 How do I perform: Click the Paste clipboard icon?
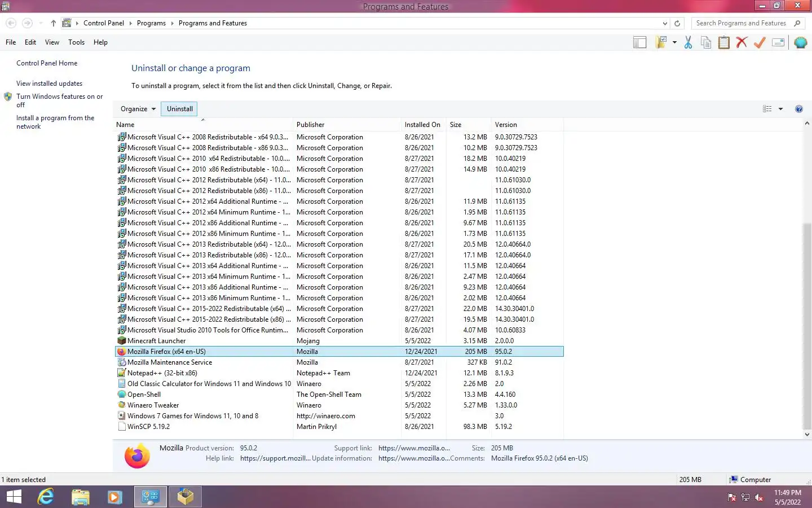click(x=724, y=42)
